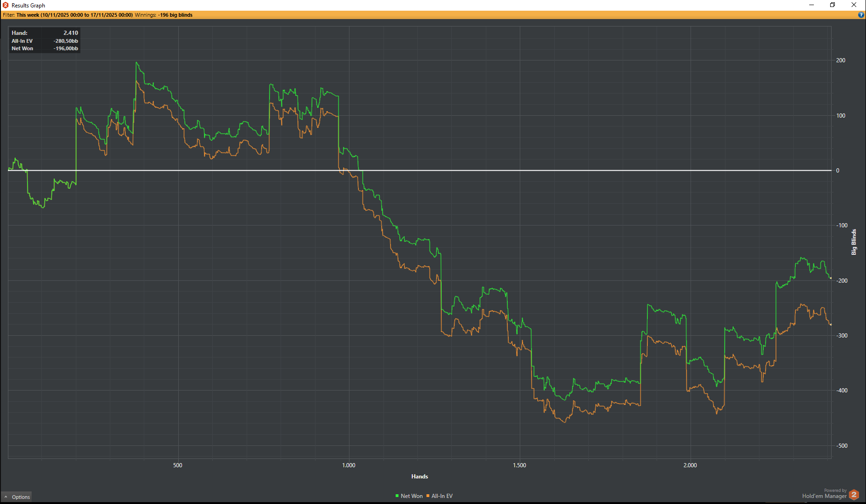
Task: Click the "Results Graph" window title
Action: (x=28, y=6)
